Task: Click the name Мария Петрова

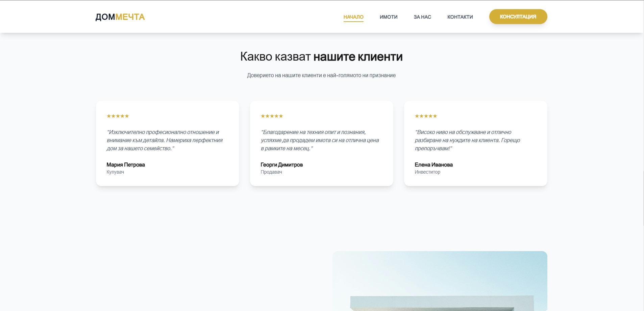Action: click(x=125, y=165)
